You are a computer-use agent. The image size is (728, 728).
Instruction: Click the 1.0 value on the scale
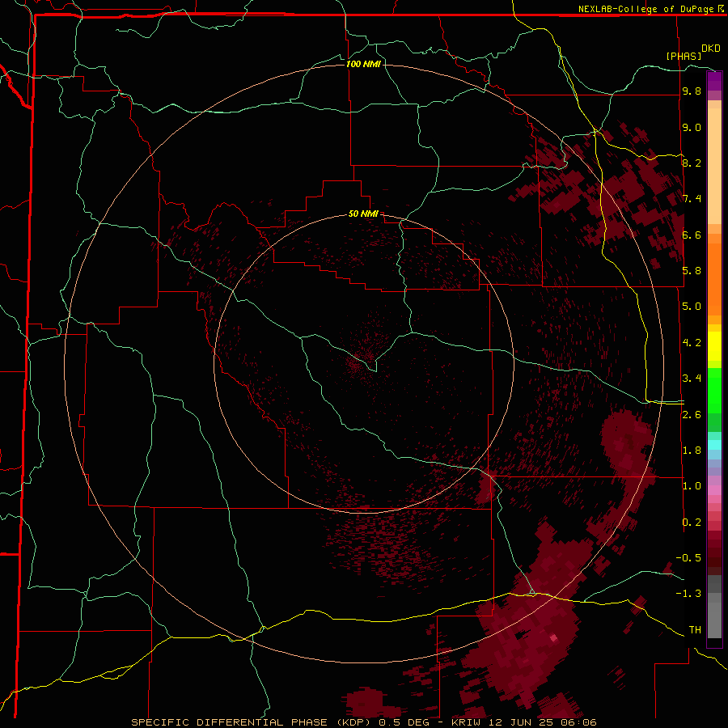692,486
